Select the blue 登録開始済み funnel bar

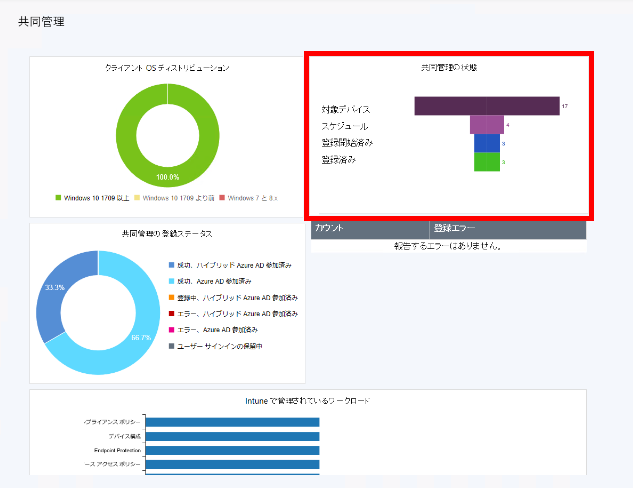point(486,143)
